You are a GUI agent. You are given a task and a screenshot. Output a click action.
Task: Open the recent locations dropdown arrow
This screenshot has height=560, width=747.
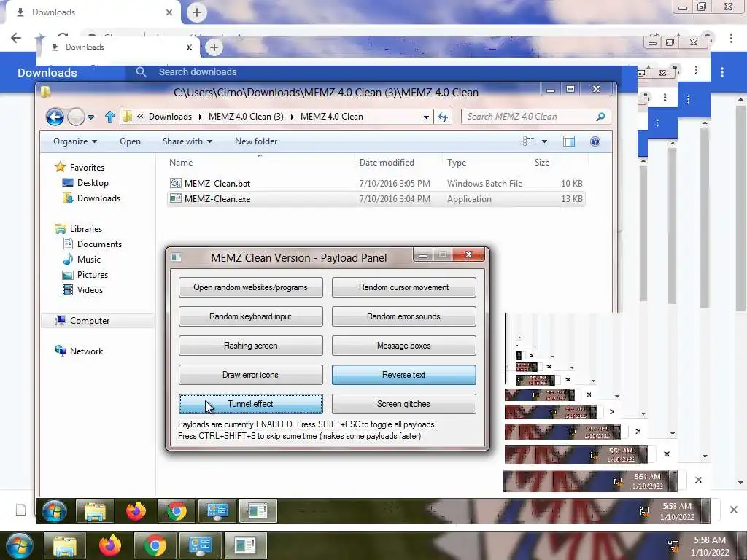pos(91,117)
